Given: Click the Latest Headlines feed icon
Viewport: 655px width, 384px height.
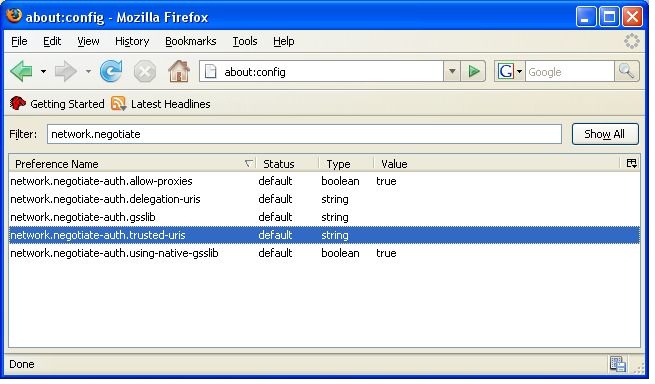Looking at the screenshot, I should [119, 104].
